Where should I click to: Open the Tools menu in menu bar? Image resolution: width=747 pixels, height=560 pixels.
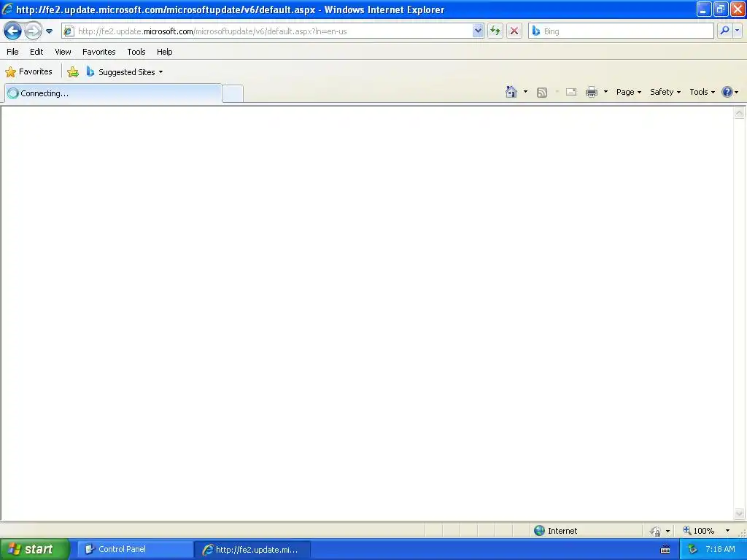(x=136, y=52)
